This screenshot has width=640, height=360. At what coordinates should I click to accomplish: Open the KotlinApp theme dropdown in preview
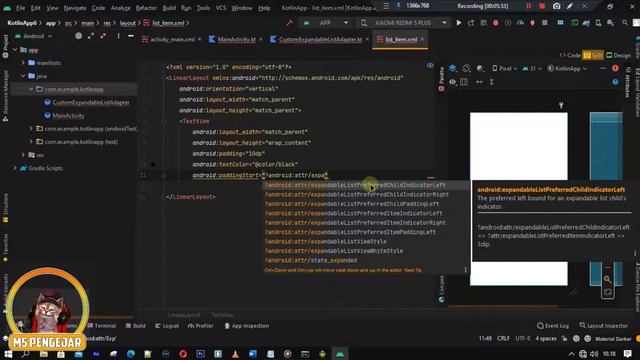click(x=567, y=69)
